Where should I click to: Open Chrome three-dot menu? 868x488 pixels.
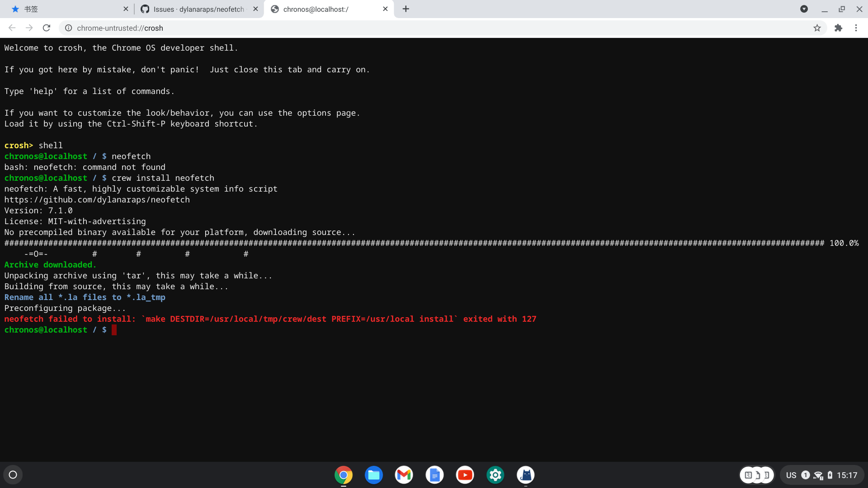tap(856, 28)
